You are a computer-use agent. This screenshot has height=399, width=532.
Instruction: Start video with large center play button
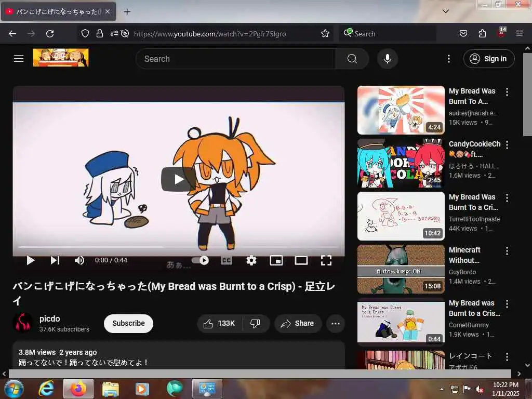[x=179, y=179]
